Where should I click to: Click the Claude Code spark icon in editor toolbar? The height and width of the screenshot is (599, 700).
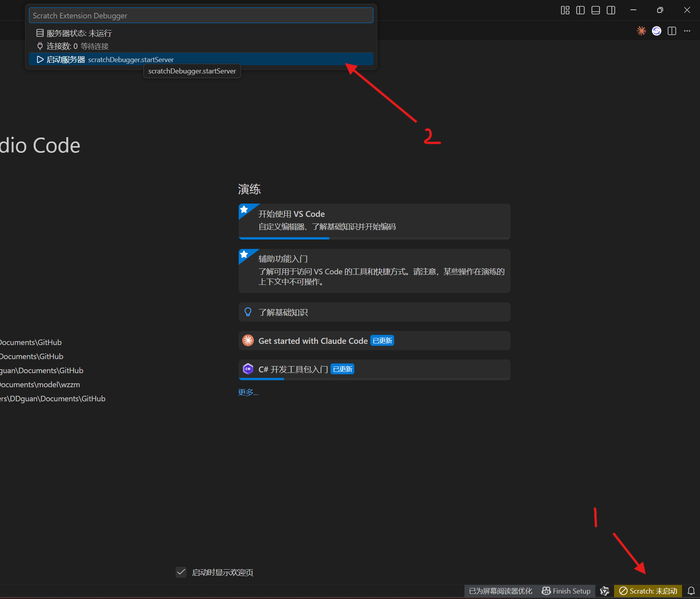pos(641,31)
